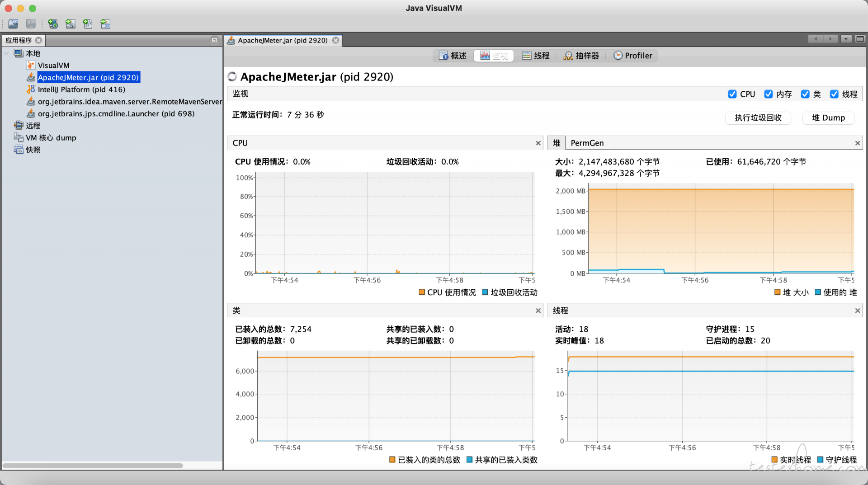Click the 已装入的类的总数 legend swatch
The height and width of the screenshot is (485, 868).
click(392, 460)
